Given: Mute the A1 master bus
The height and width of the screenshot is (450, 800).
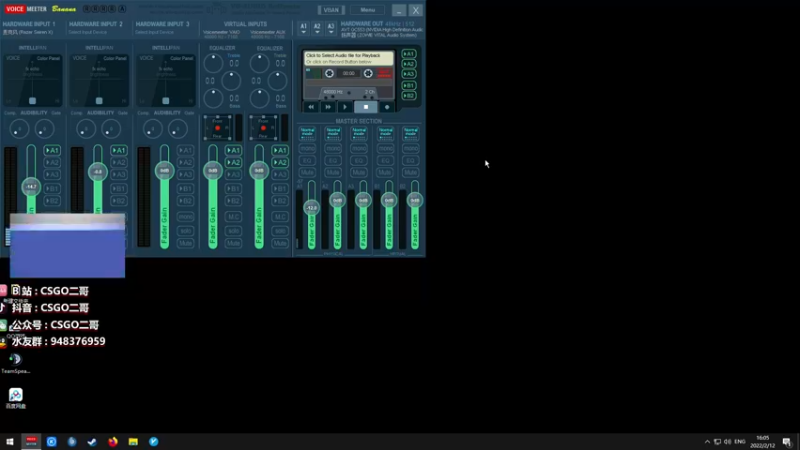Looking at the screenshot, I should [307, 172].
